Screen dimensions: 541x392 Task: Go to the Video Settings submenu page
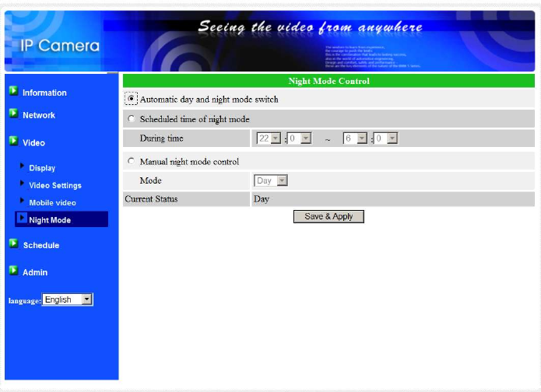pos(55,185)
